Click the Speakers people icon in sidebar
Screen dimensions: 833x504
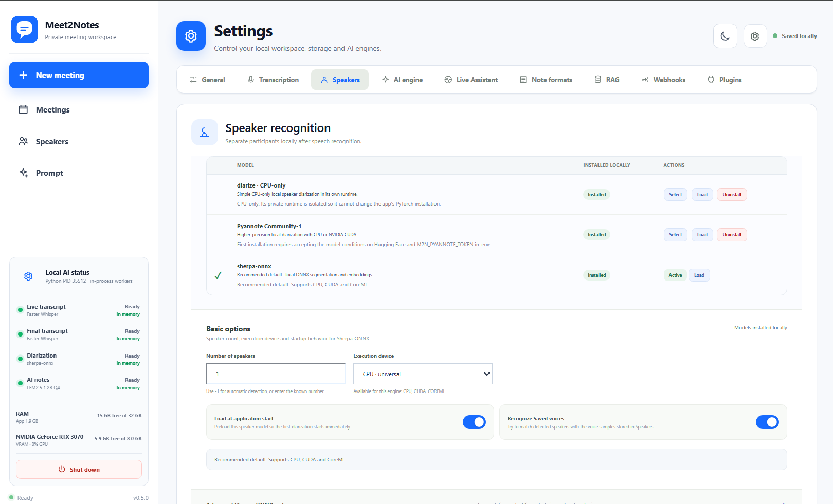(x=23, y=141)
